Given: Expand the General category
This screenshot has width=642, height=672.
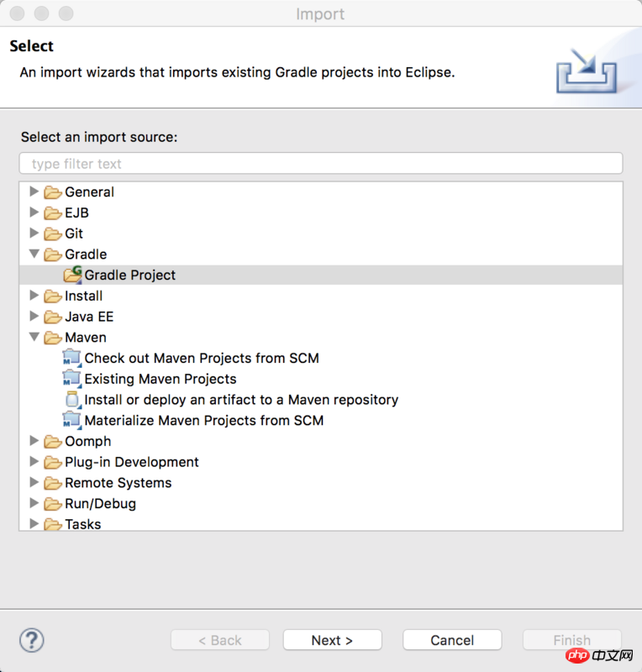Looking at the screenshot, I should point(34,192).
